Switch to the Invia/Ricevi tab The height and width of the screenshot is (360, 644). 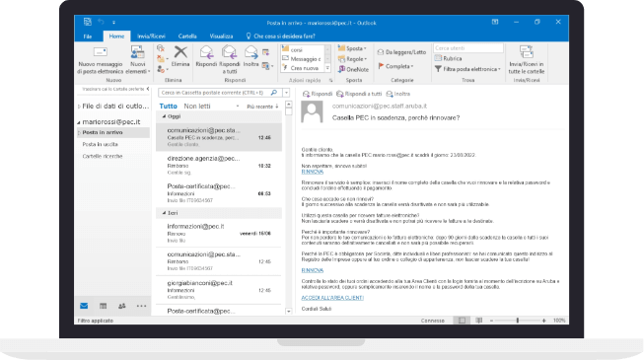(151, 36)
